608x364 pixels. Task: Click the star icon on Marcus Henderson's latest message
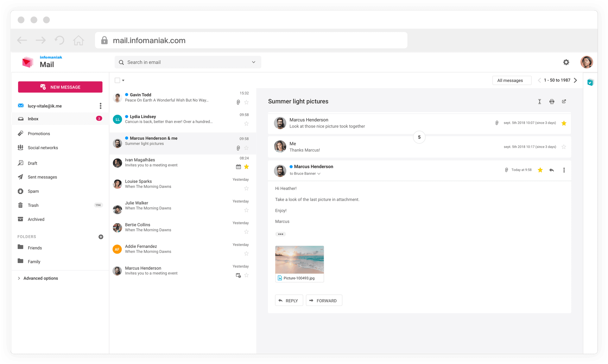[541, 169]
